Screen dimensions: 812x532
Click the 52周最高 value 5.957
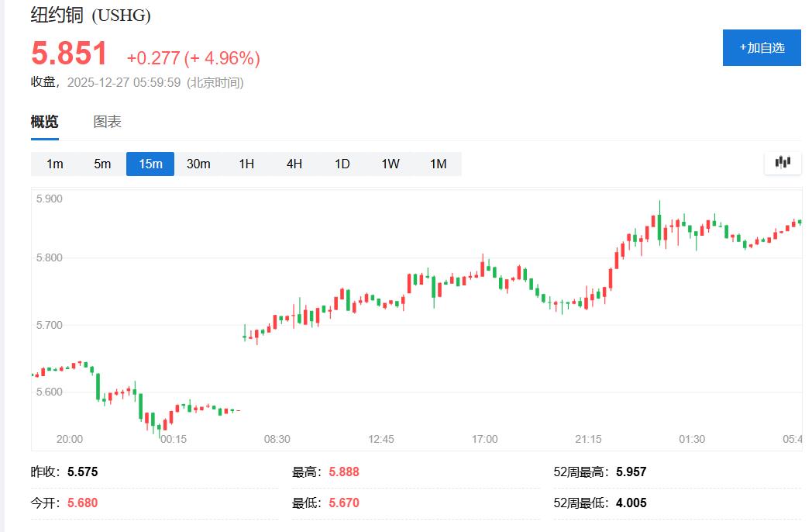tap(631, 472)
